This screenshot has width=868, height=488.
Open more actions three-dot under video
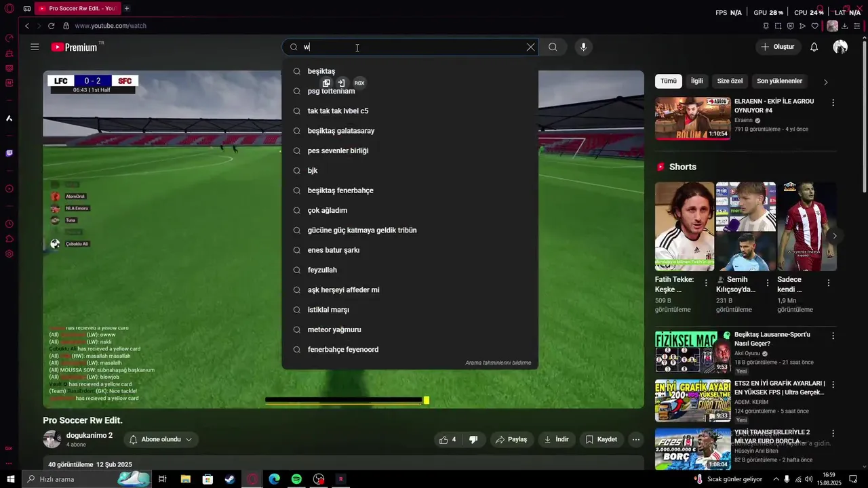(636, 439)
